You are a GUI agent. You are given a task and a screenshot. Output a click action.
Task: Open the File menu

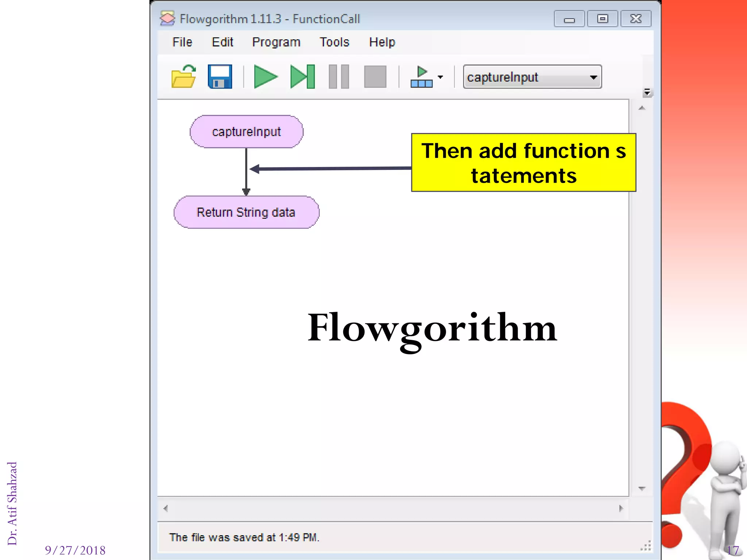tap(182, 42)
